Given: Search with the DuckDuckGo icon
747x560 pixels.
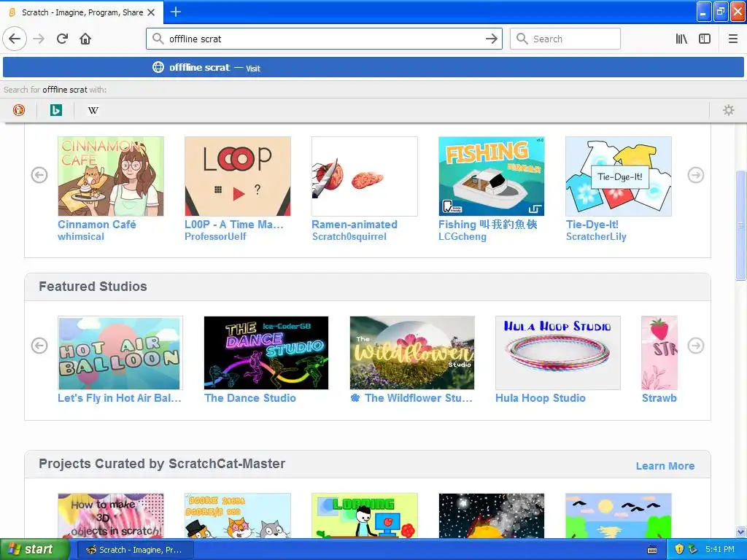Looking at the screenshot, I should 18,111.
